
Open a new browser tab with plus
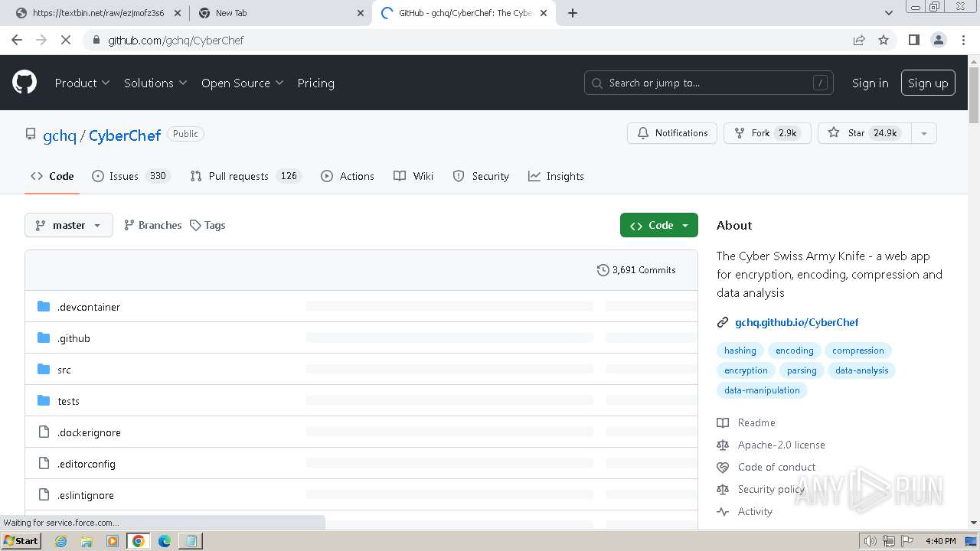tap(573, 13)
